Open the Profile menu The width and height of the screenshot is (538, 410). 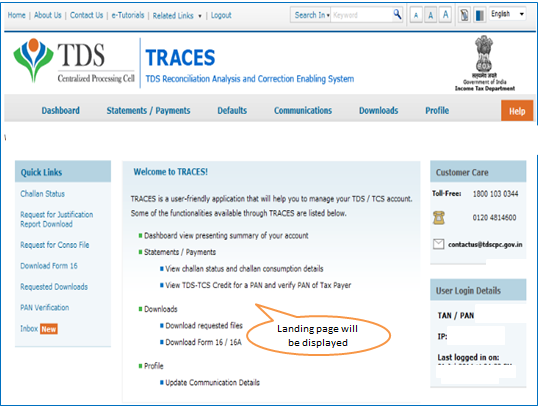tap(437, 110)
